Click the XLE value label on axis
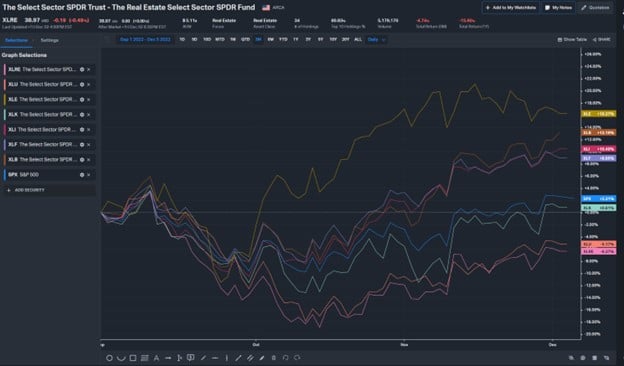This screenshot has width=624, height=366. pyautogui.click(x=599, y=114)
